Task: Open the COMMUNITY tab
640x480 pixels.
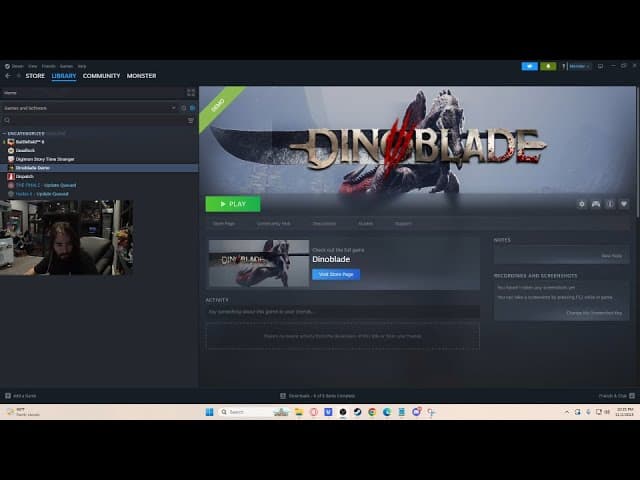Action: 101,76
